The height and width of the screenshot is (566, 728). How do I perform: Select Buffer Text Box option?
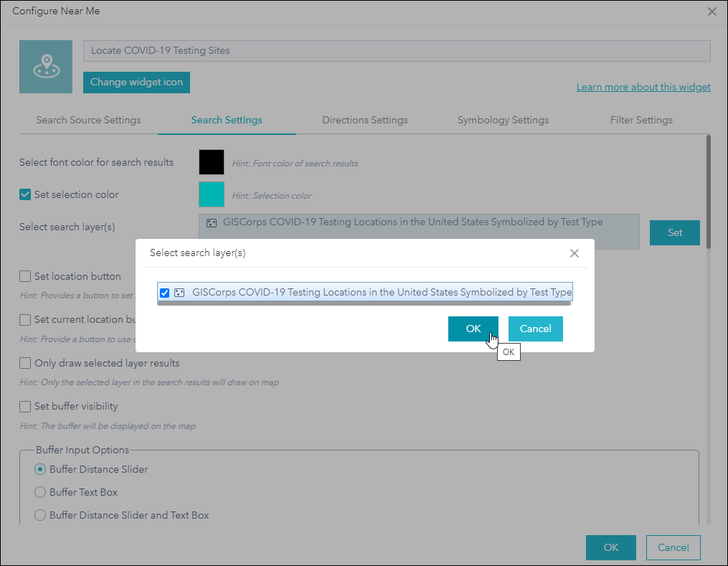click(40, 492)
